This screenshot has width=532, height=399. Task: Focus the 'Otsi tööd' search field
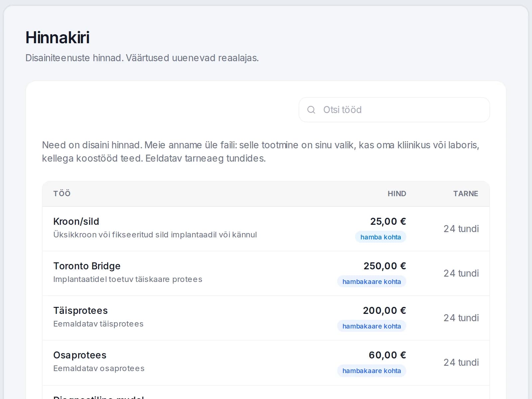(x=394, y=110)
